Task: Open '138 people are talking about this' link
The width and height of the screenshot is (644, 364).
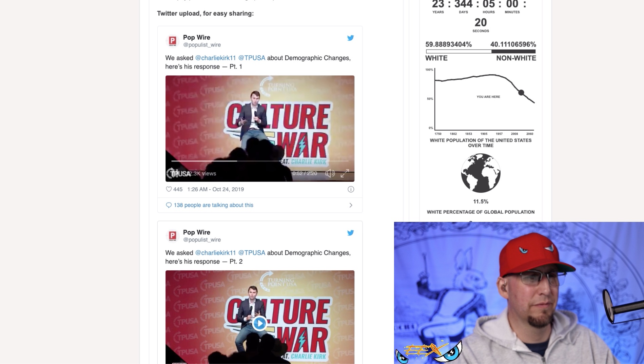Action: [213, 205]
